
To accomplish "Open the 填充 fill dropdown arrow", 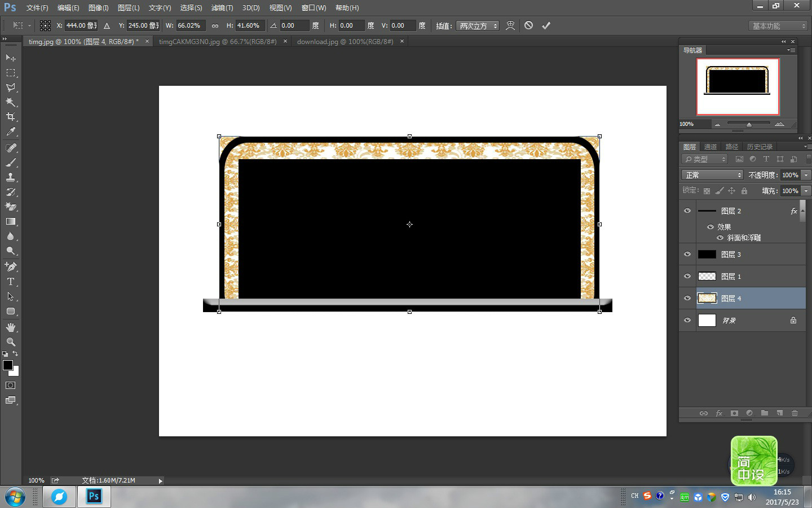I will coord(806,191).
